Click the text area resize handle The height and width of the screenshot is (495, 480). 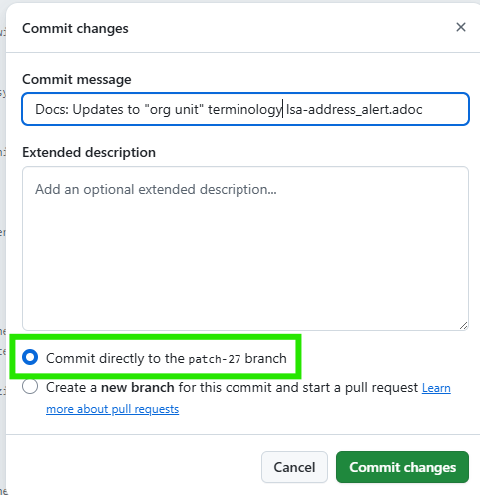(x=463, y=326)
